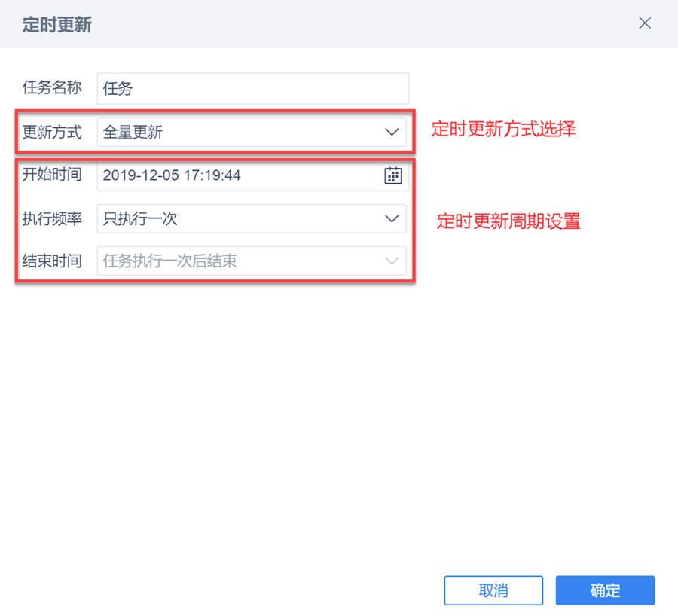The height and width of the screenshot is (616, 678).
Task: Confirm with the 确定 button
Action: 605,590
